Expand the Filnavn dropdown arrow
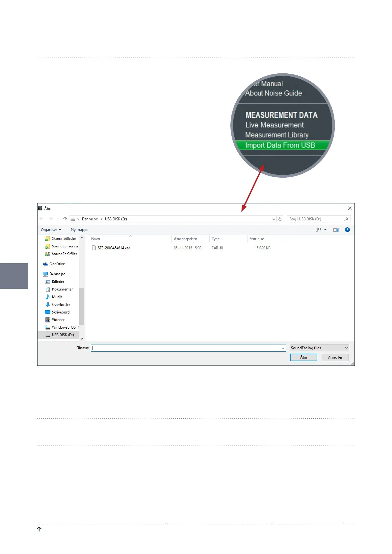The width and height of the screenshot is (392, 554). (x=283, y=348)
